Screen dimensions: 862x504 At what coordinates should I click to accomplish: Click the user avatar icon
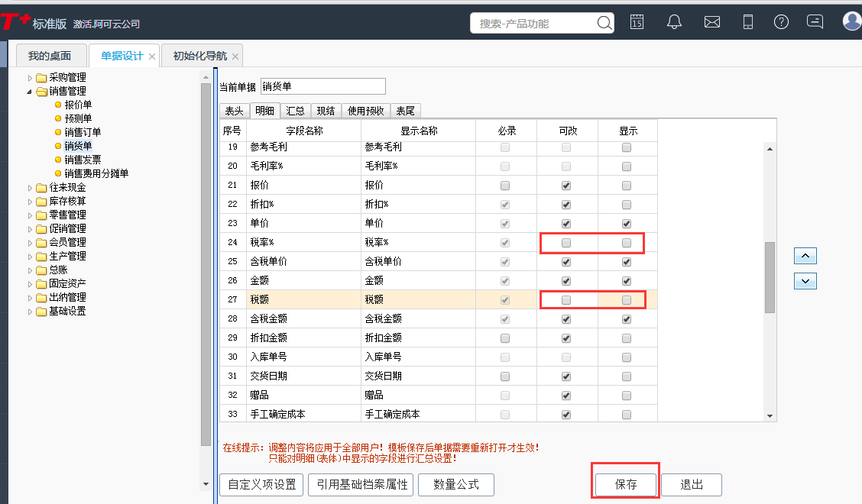[851, 21]
